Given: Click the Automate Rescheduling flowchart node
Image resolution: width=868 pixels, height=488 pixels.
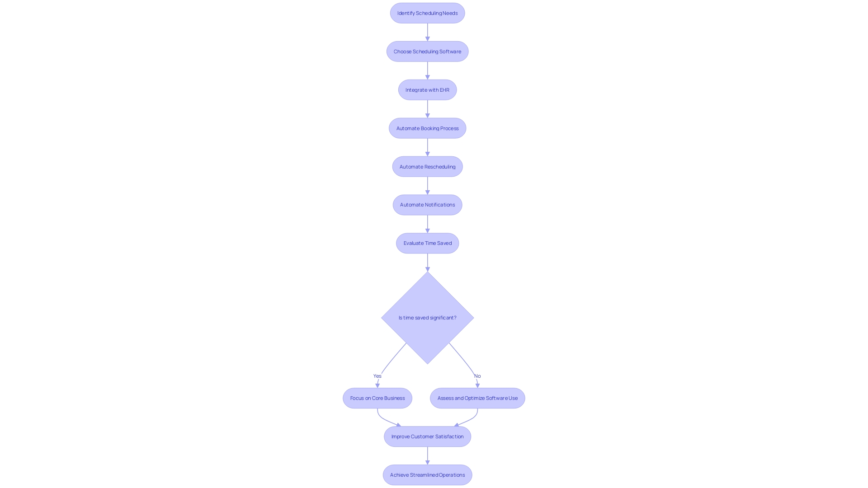Looking at the screenshot, I should [427, 166].
